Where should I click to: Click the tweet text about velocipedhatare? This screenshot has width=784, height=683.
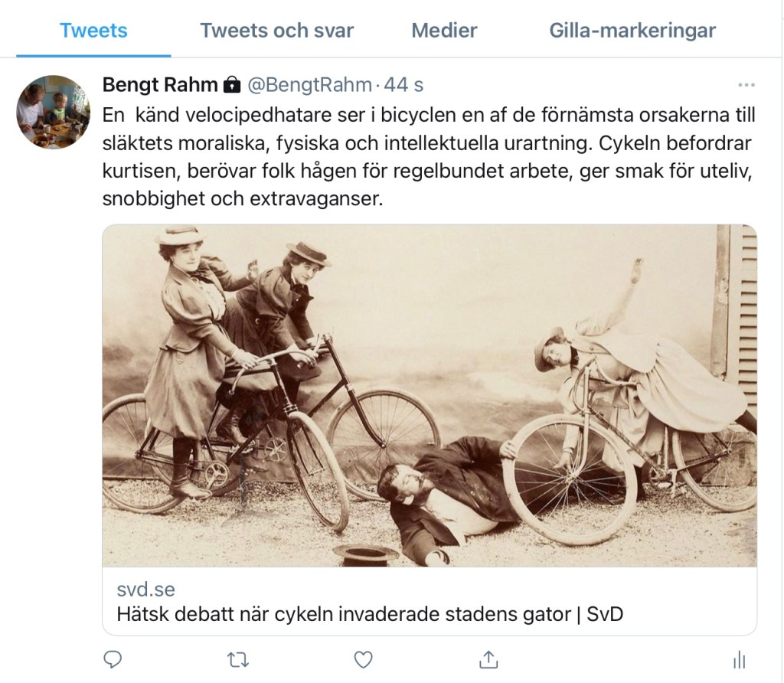click(x=429, y=157)
